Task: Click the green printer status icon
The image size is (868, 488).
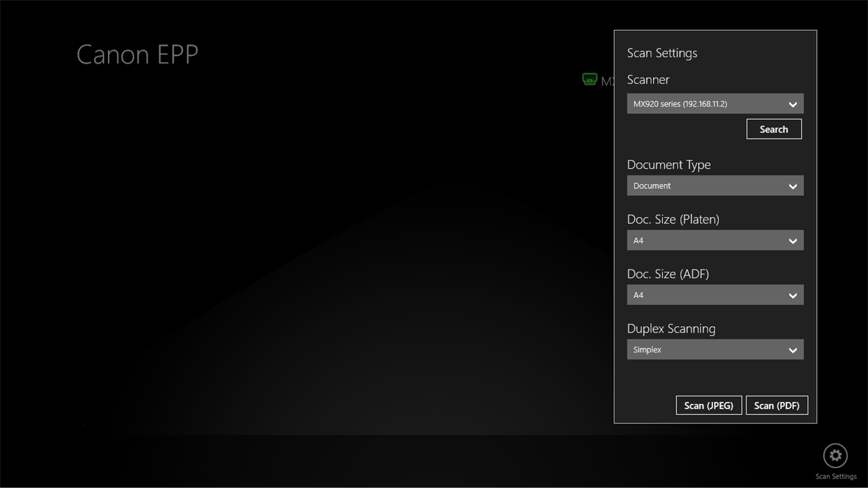Action: [x=589, y=80]
